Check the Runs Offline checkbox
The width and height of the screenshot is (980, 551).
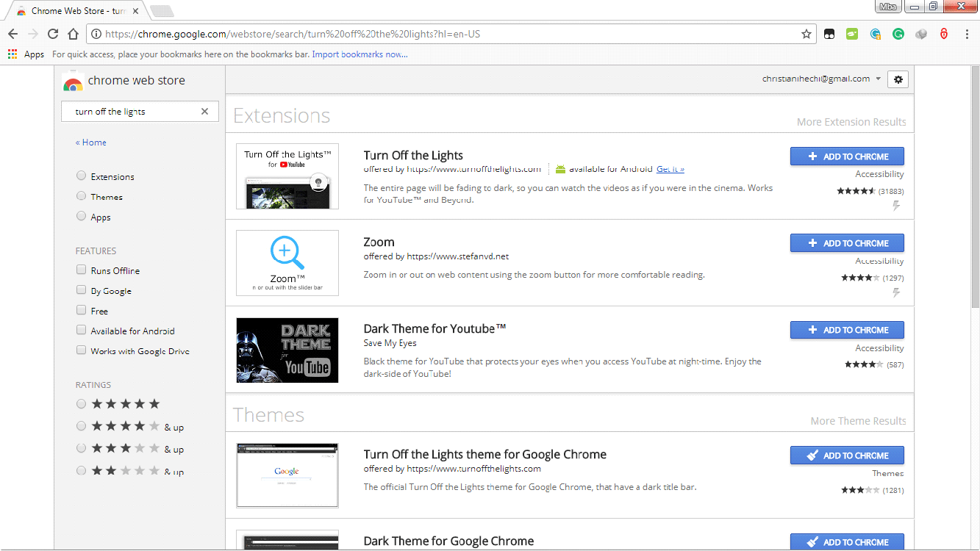[x=81, y=270]
